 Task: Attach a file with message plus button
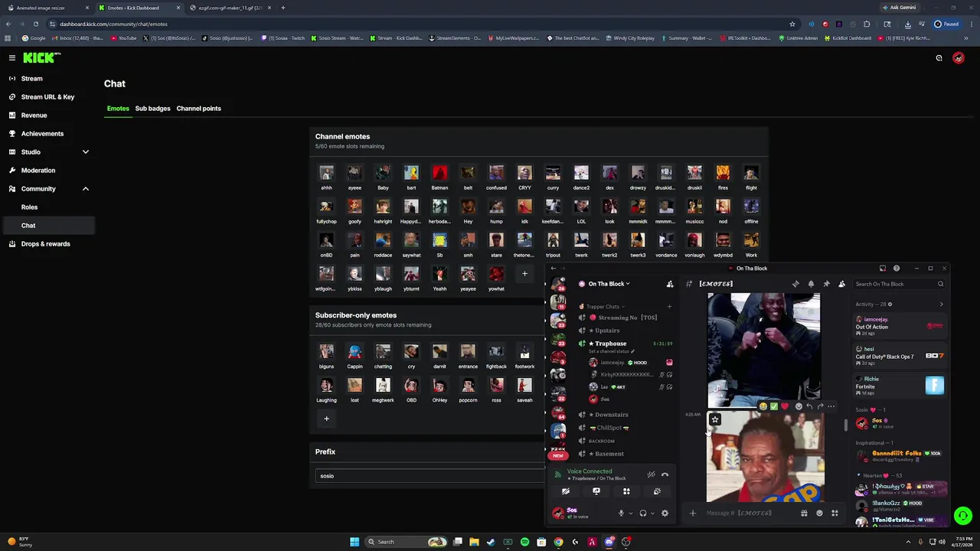pyautogui.click(x=693, y=514)
